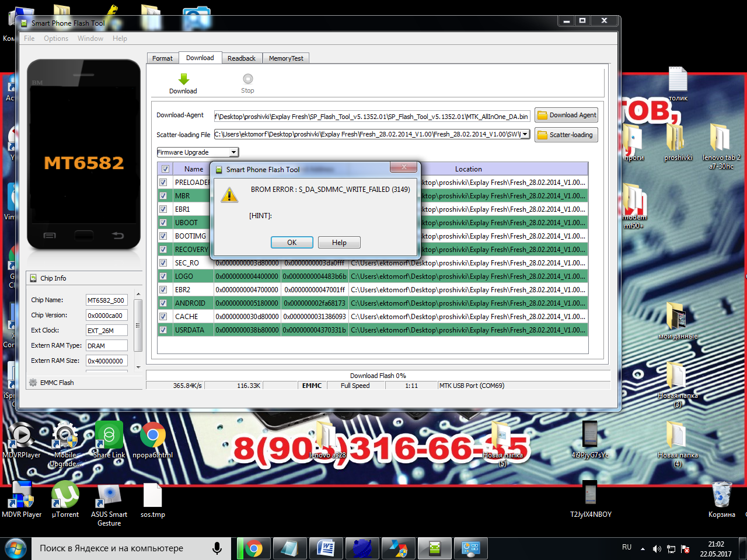The height and width of the screenshot is (560, 747).
Task: Click the Download Agent folder button
Action: [x=566, y=116]
